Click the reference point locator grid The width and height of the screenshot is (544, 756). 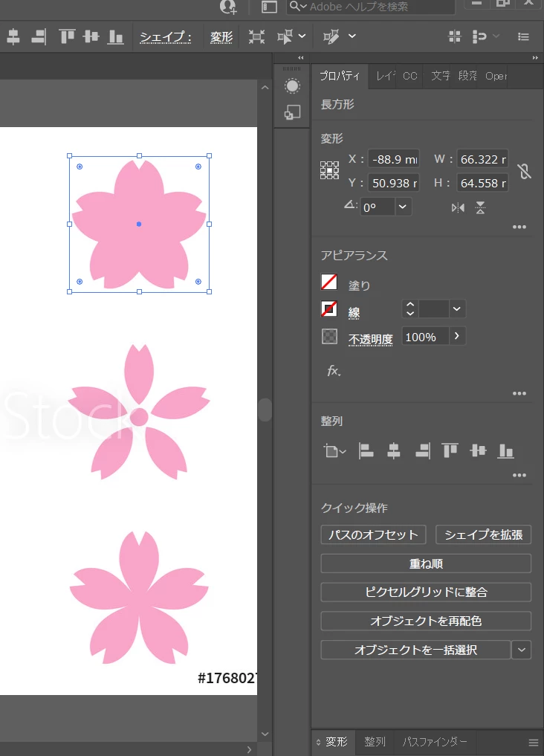(x=329, y=170)
